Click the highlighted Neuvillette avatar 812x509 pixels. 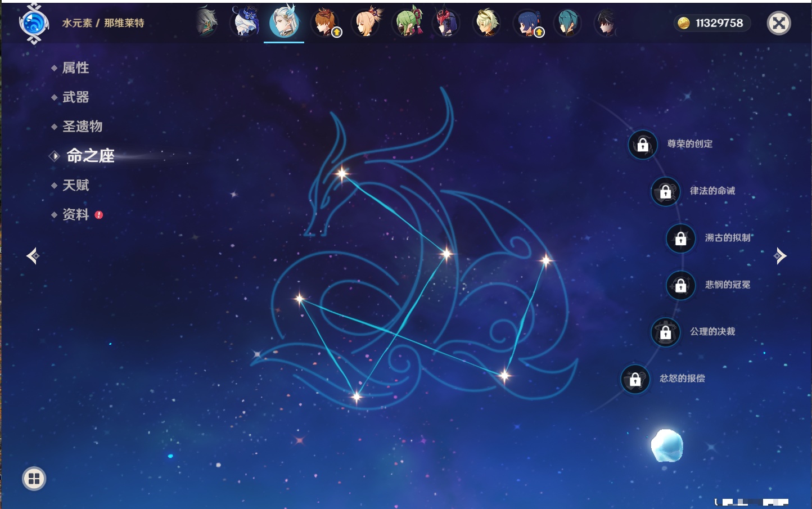pos(284,22)
